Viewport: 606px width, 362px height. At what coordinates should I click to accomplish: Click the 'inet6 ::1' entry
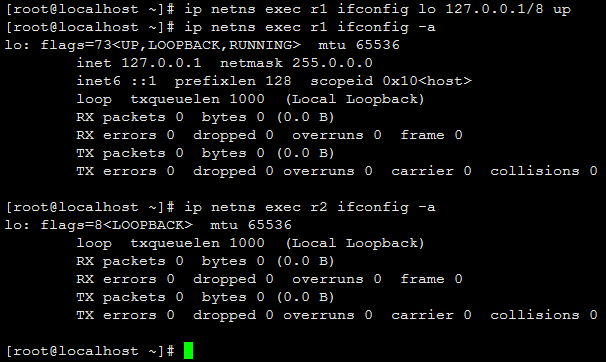click(x=116, y=81)
